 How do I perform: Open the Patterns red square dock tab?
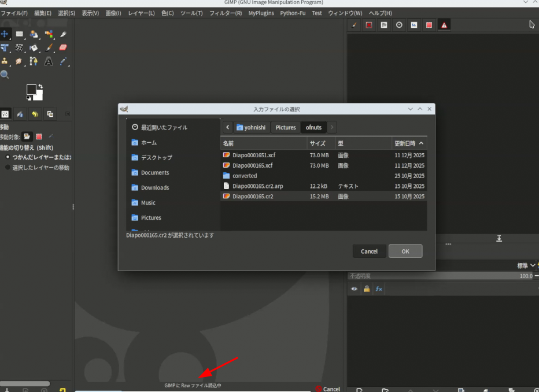click(x=369, y=25)
